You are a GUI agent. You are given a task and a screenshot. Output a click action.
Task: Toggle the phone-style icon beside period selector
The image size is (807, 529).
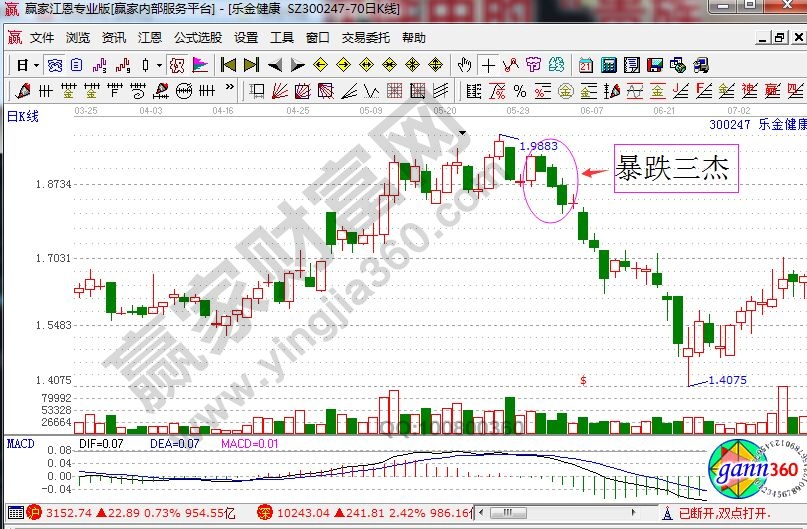54,65
